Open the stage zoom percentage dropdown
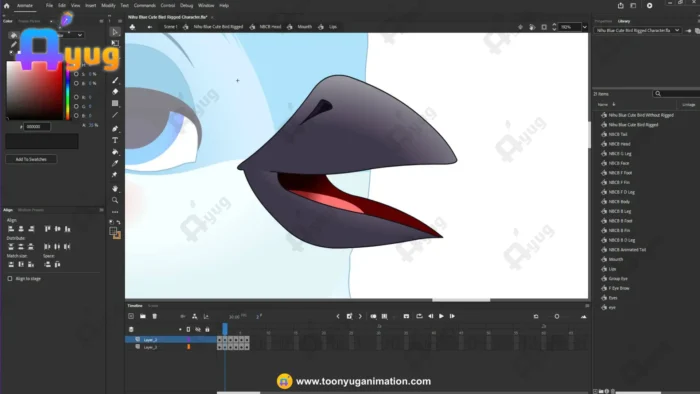Image resolution: width=700 pixels, height=394 pixels. 584,27
